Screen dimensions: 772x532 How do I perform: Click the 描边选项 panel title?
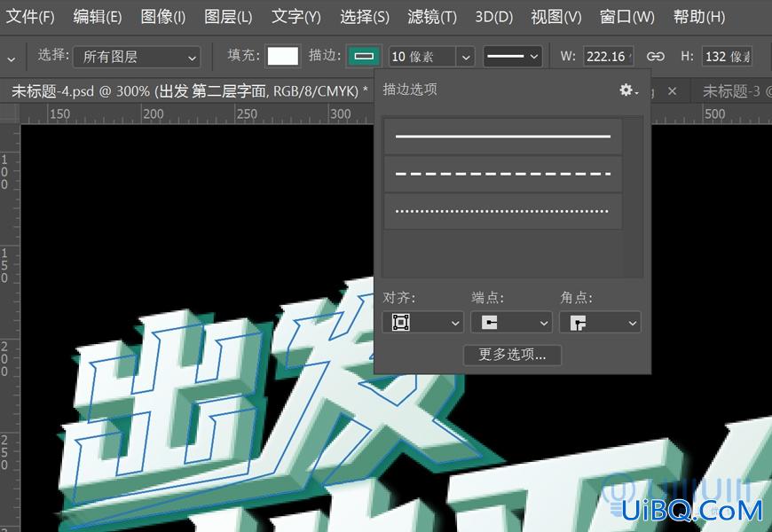[410, 90]
